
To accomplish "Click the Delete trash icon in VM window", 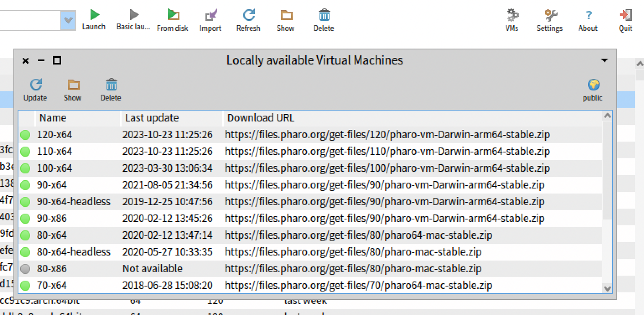I will tap(111, 85).
